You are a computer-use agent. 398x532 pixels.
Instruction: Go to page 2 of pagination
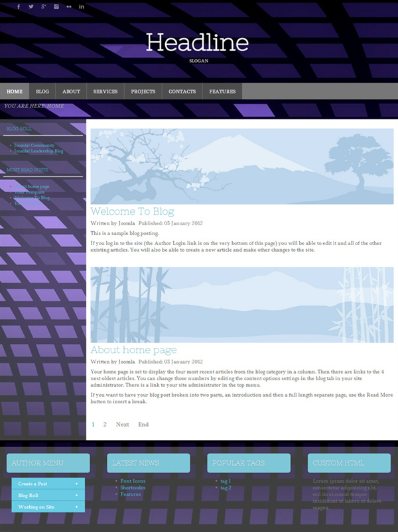coord(105,424)
